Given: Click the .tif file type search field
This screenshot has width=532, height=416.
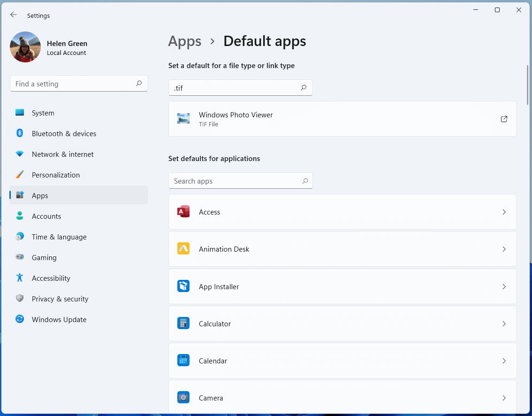Looking at the screenshot, I should pyautogui.click(x=241, y=88).
